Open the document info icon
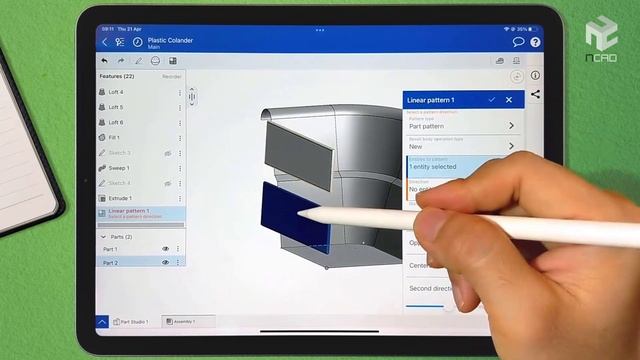Viewport: 640px width, 360px height. (535, 75)
